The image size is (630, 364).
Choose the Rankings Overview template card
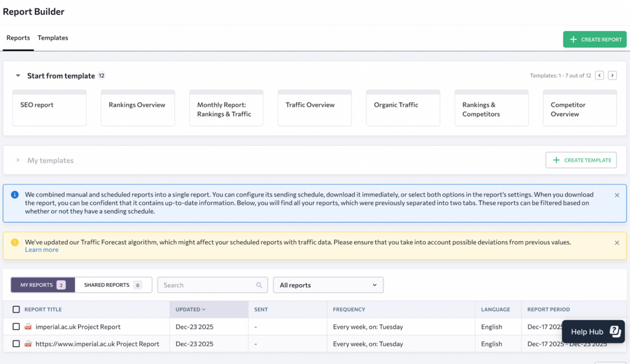coord(138,108)
